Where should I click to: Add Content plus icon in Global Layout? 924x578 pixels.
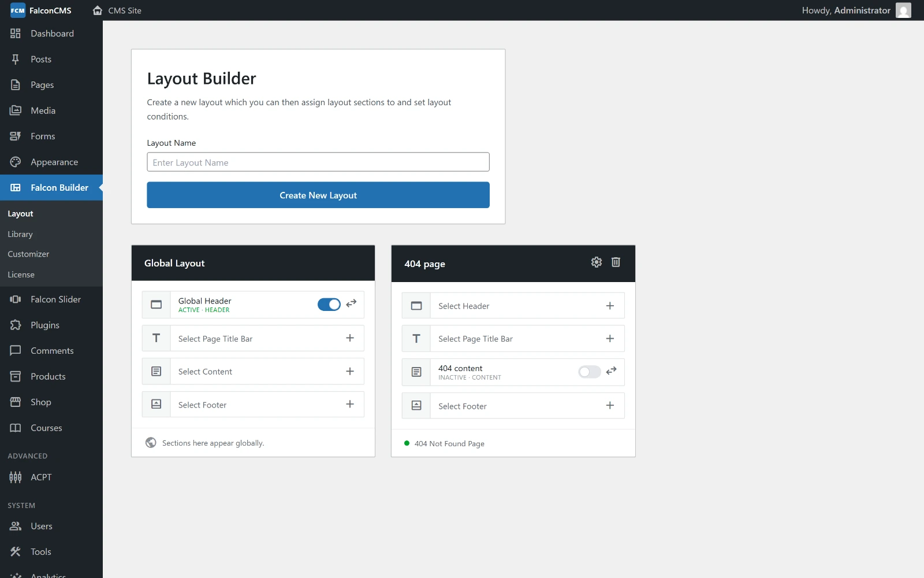(x=350, y=371)
